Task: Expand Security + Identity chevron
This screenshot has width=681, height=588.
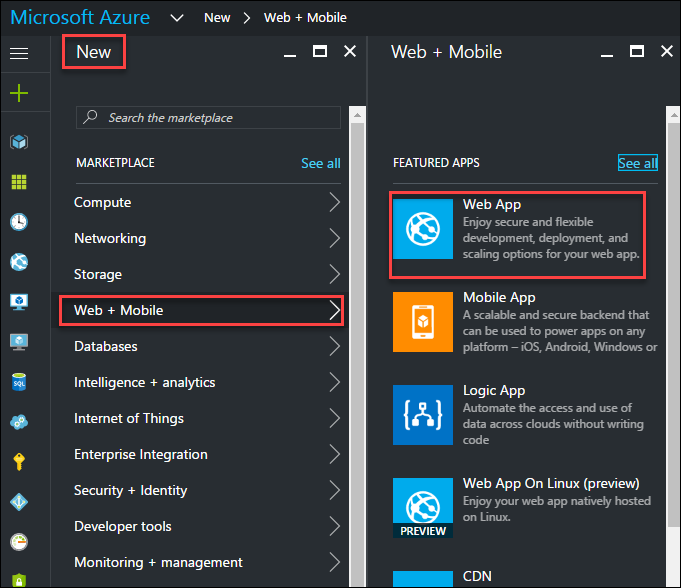Action: 334,490
